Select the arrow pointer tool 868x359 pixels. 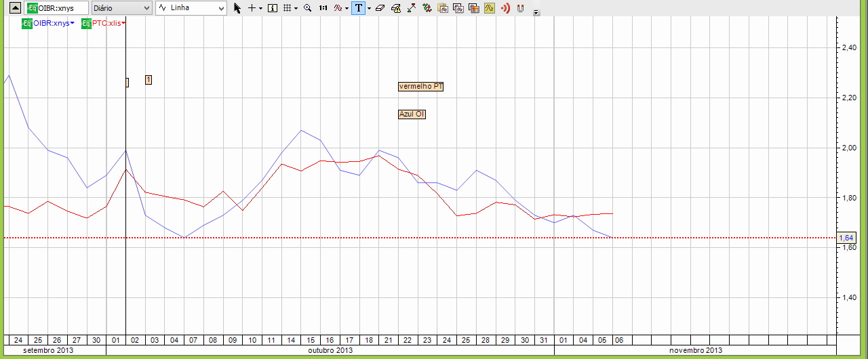pos(237,8)
